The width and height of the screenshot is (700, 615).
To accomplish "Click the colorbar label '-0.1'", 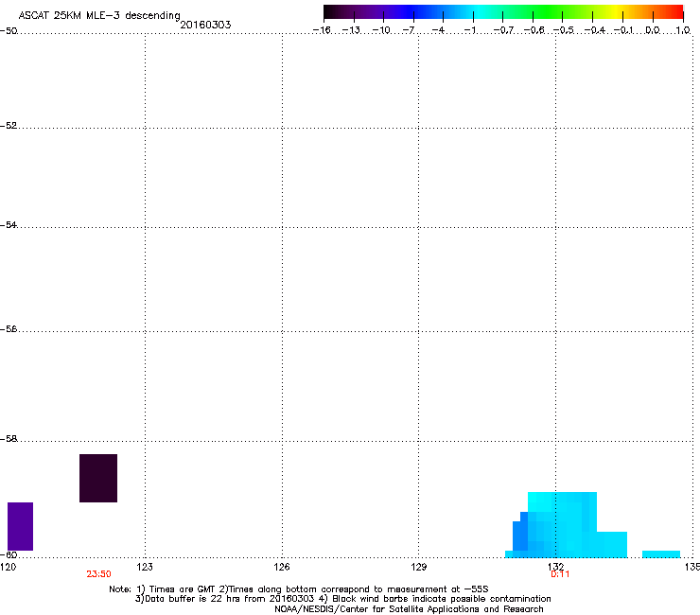I will tap(623, 30).
